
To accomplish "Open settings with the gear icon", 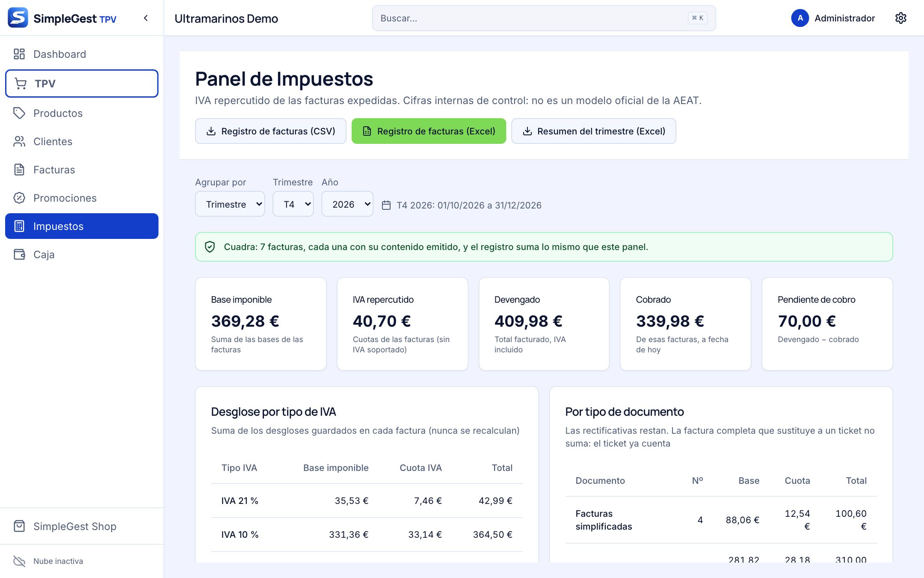I will coord(900,18).
